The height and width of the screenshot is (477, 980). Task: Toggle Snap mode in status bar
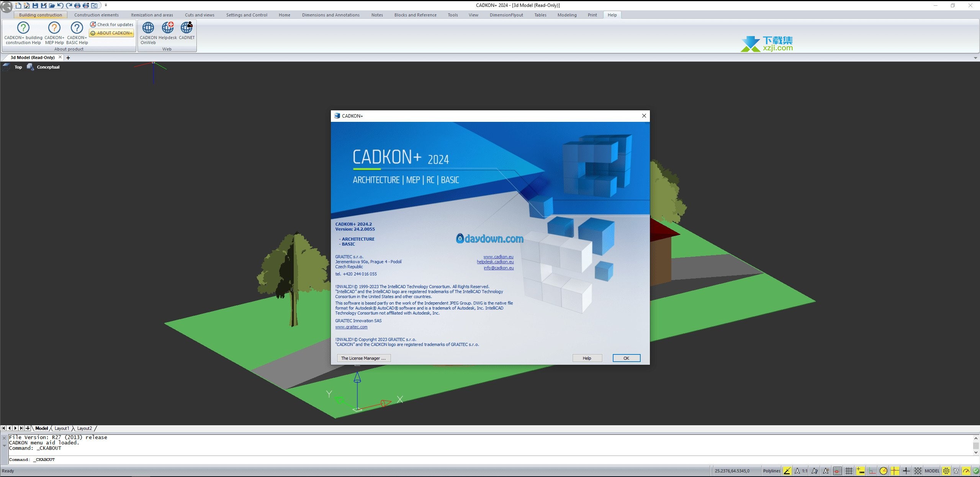click(x=838, y=471)
